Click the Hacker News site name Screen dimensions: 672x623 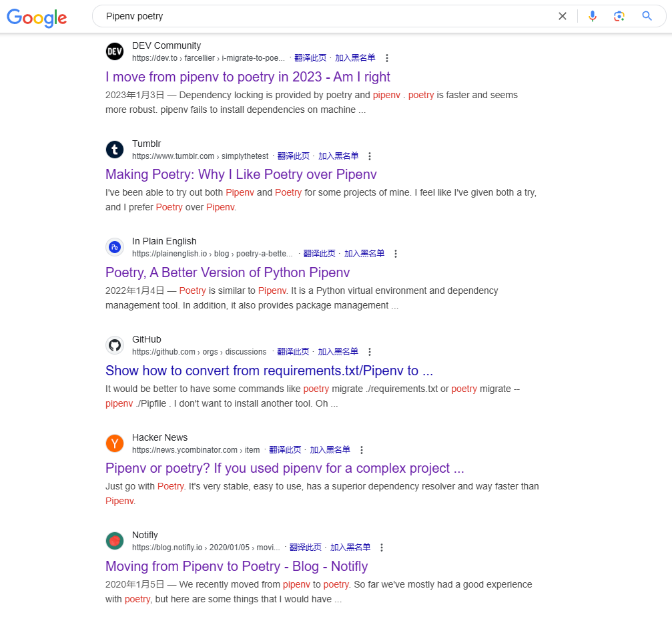point(160,437)
